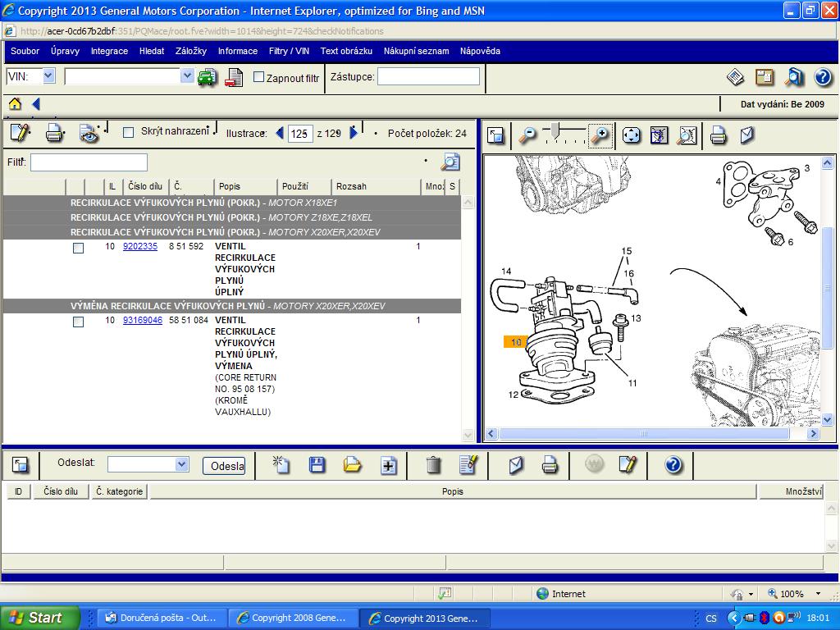840x630 pixels.
Task: Expand the Odeslat dropdown list
Action: (181, 464)
